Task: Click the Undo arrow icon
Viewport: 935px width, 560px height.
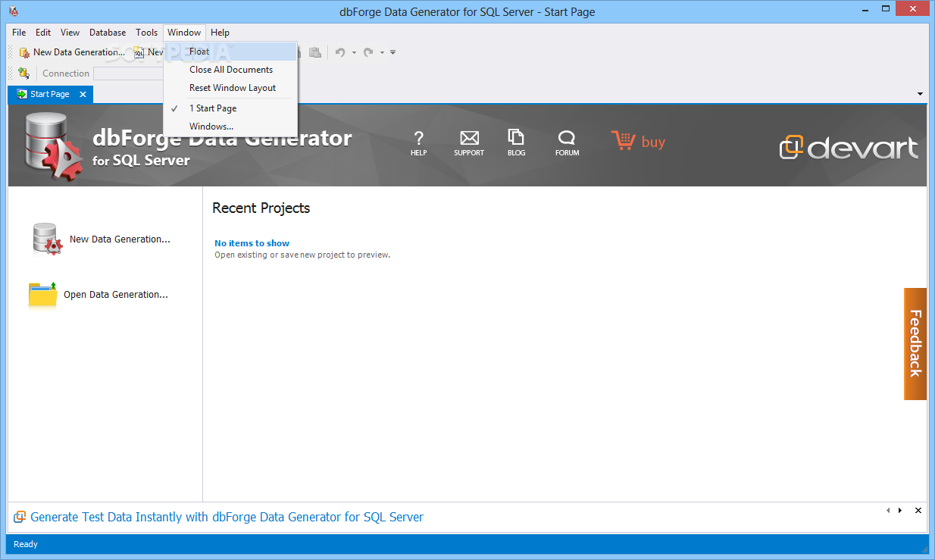Action: pos(340,52)
